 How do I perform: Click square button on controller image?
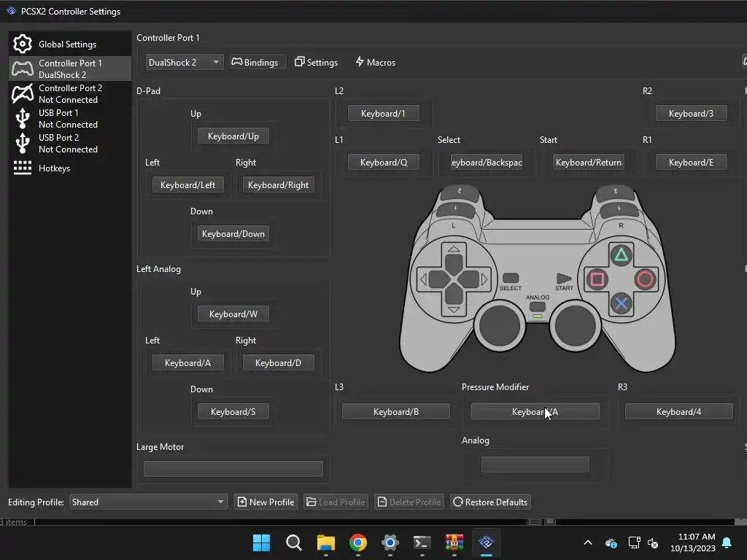(x=597, y=279)
